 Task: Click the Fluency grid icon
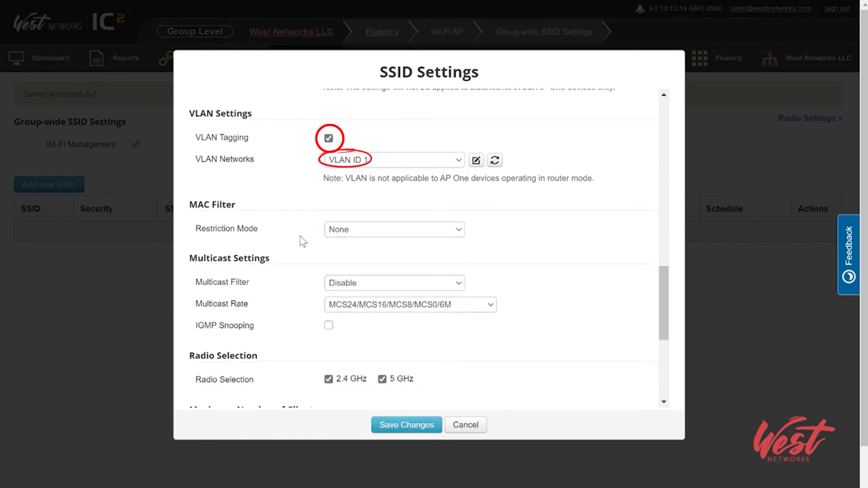[699, 58]
